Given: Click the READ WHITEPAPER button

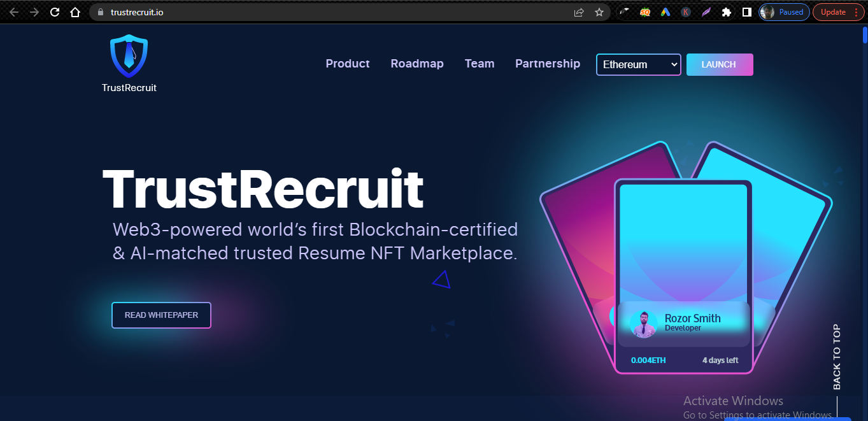Looking at the screenshot, I should (161, 315).
